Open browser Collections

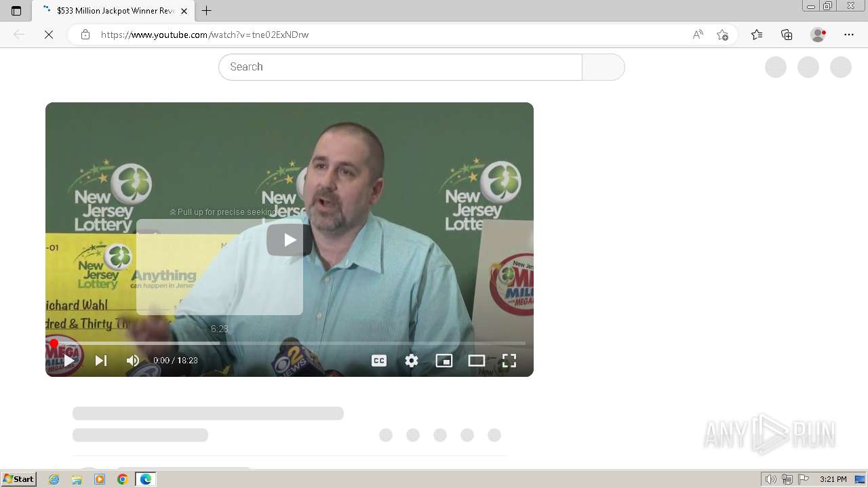pos(787,35)
